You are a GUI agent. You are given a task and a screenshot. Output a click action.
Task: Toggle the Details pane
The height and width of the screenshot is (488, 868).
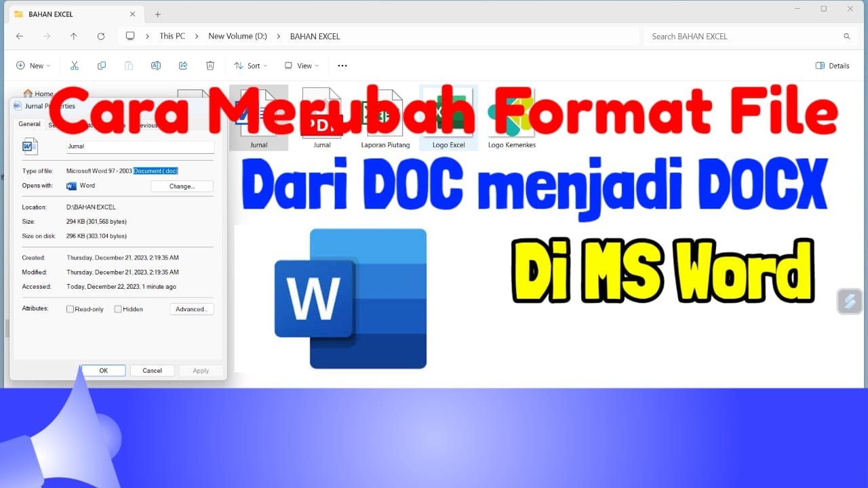point(832,66)
